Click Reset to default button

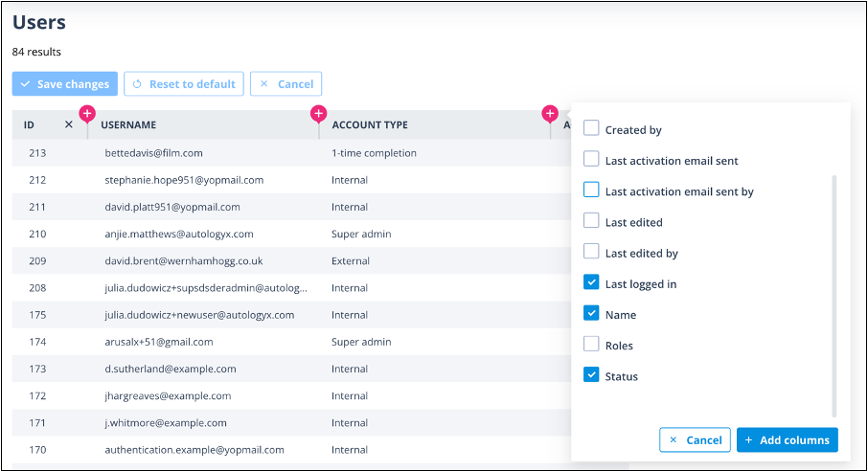point(184,84)
